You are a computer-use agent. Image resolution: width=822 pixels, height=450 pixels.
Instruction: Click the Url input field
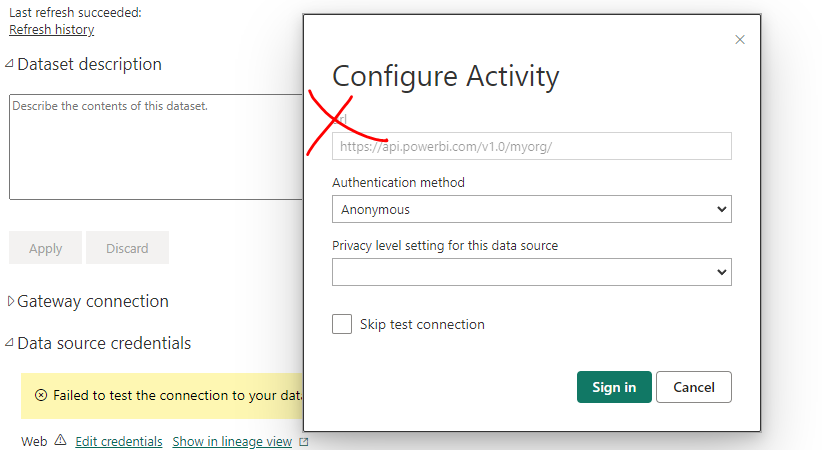pyautogui.click(x=532, y=146)
